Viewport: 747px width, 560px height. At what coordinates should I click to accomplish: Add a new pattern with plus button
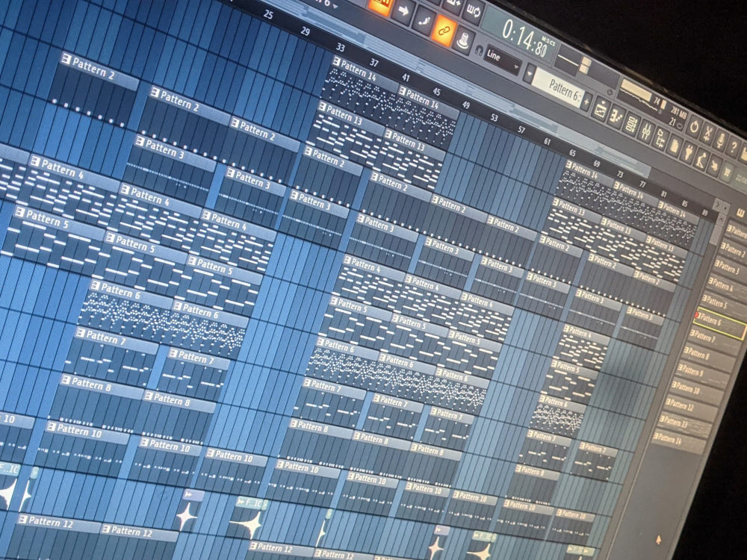(586, 102)
